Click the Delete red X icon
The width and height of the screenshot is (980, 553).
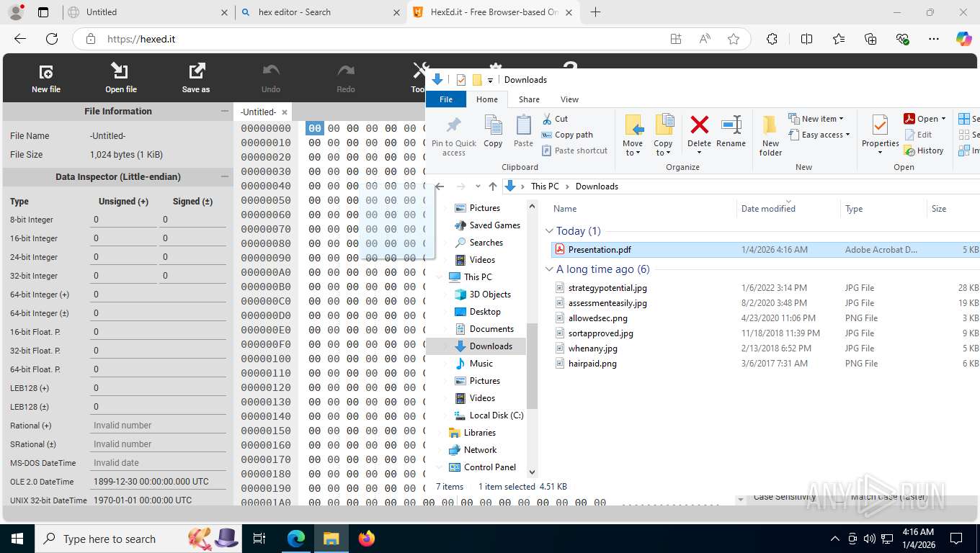[699, 125]
